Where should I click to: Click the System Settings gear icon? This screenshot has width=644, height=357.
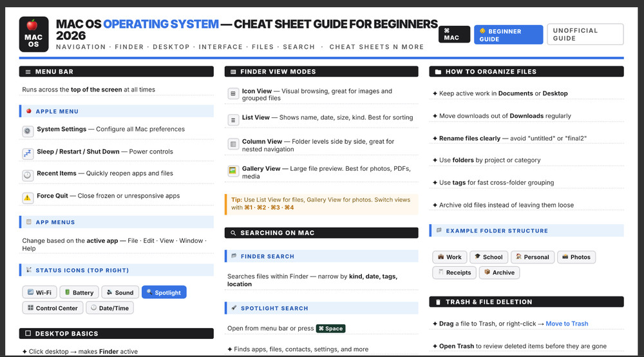(x=28, y=131)
